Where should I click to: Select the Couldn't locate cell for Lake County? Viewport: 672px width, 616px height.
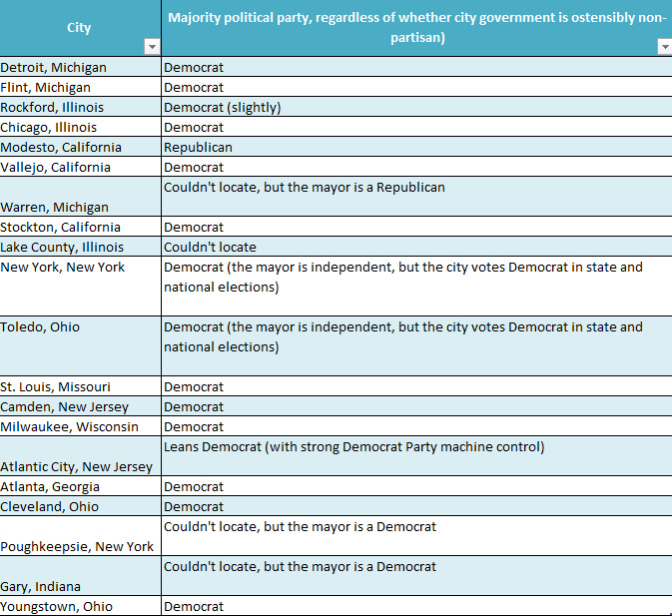[417, 247]
